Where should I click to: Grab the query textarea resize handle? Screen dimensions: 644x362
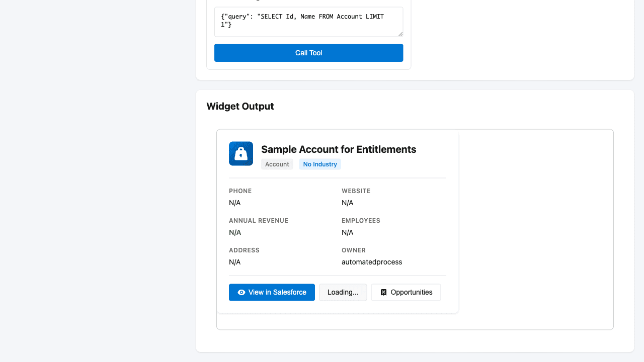[400, 34]
